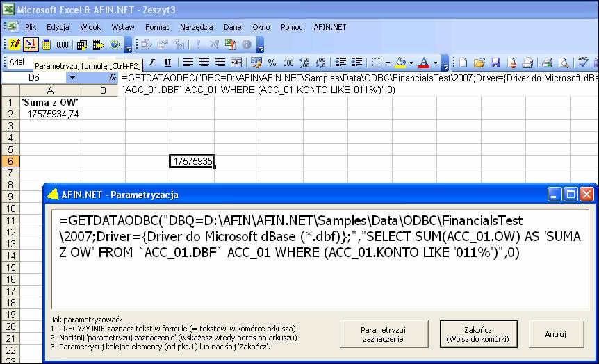Open the Narzędzia menu
The image size is (599, 364).
(x=197, y=28)
